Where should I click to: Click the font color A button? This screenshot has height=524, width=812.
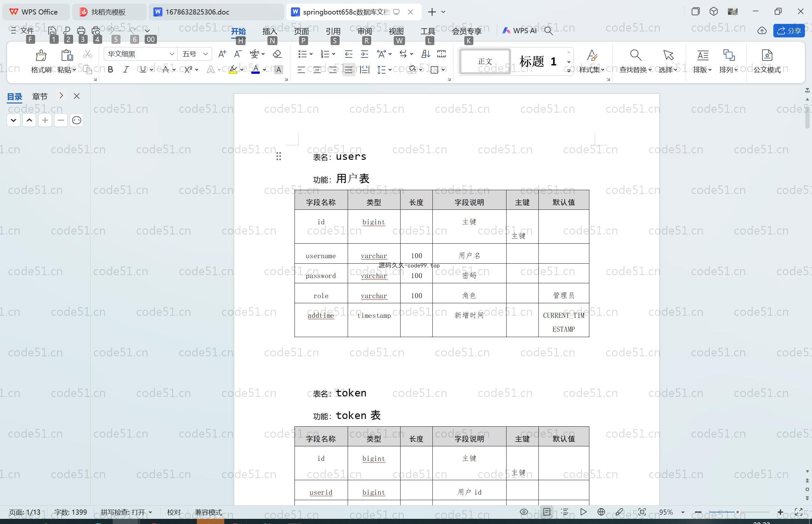click(256, 70)
